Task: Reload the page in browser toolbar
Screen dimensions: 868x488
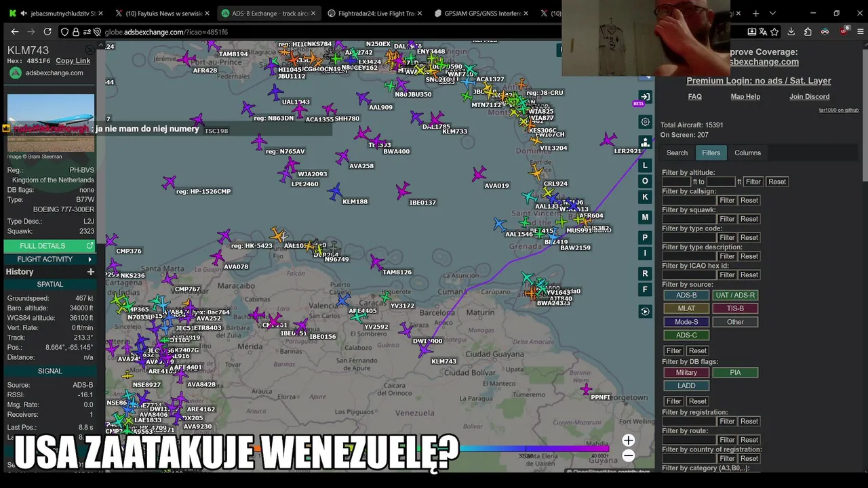Action: click(47, 32)
